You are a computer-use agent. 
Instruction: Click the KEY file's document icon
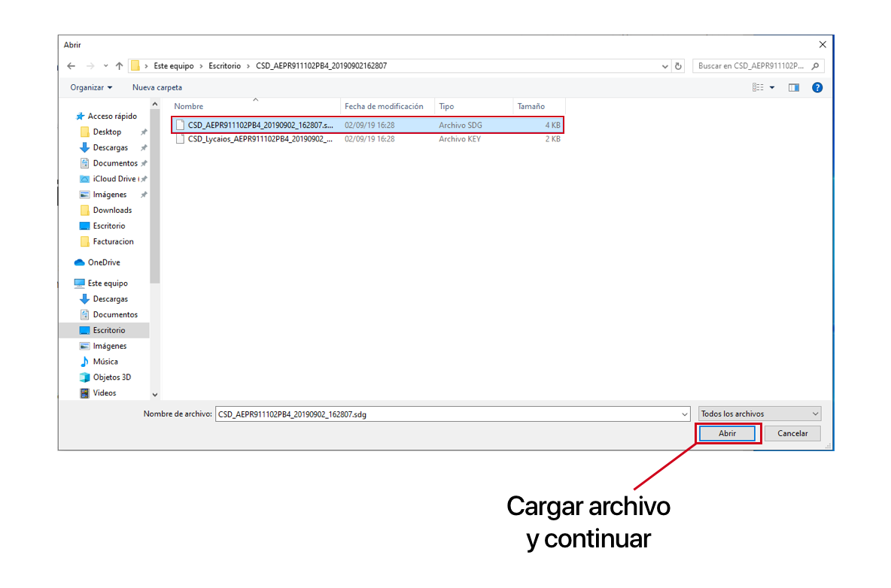(180, 139)
